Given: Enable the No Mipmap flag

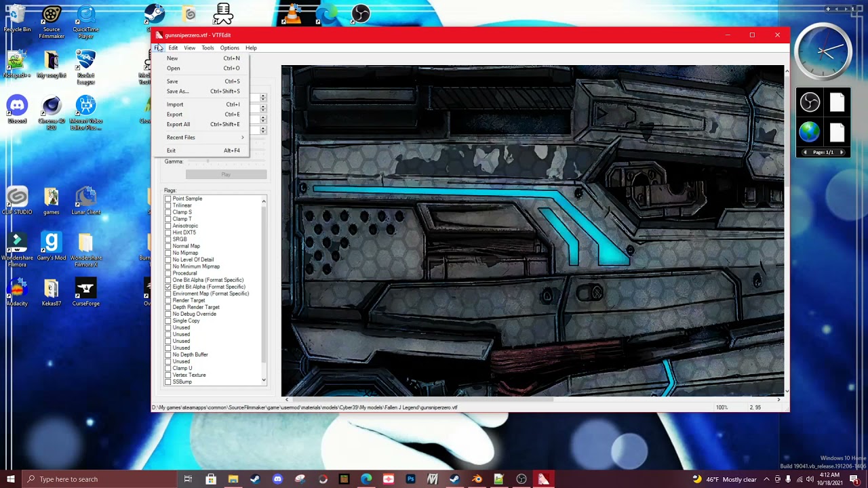Looking at the screenshot, I should point(168,253).
